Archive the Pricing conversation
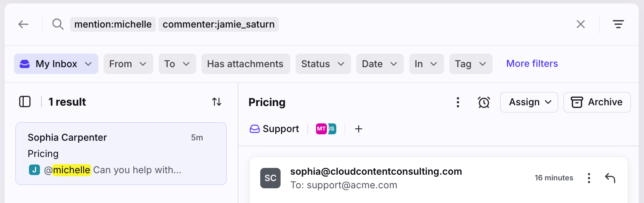Screen dimensions: 644x203 point(597,102)
